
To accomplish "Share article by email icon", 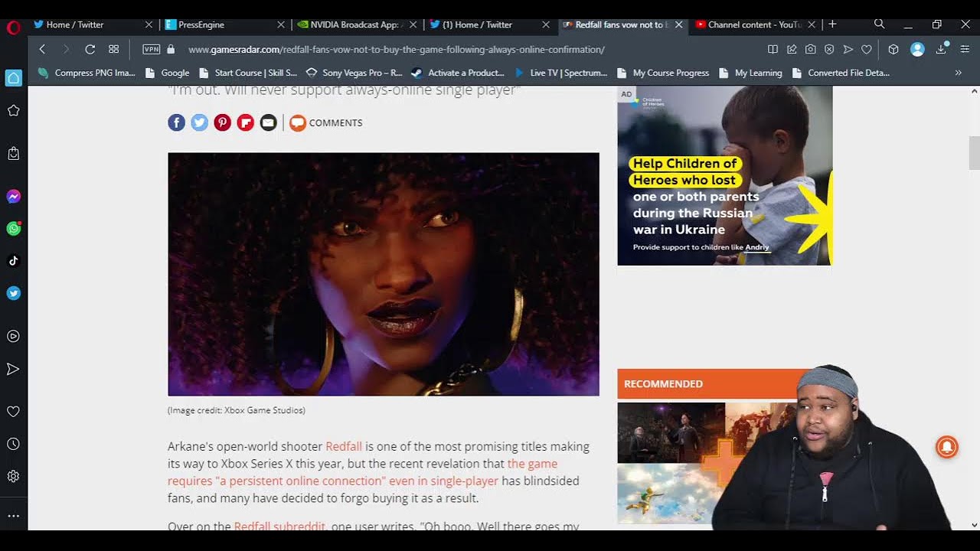I will (268, 122).
